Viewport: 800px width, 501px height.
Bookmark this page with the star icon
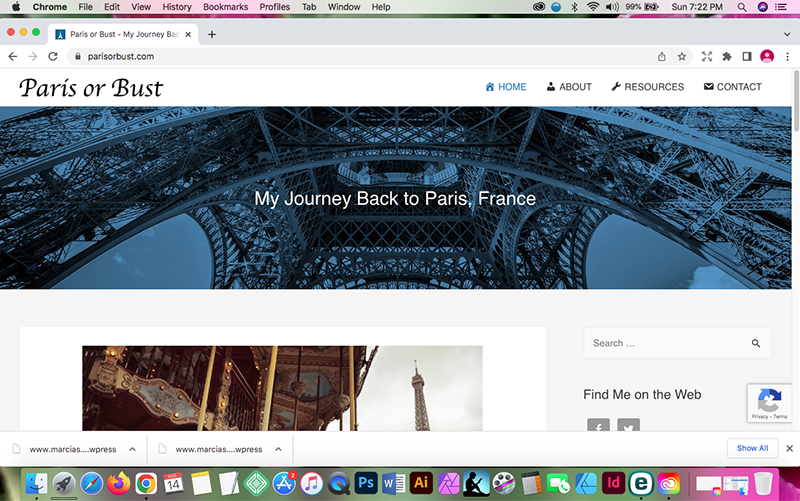click(682, 56)
